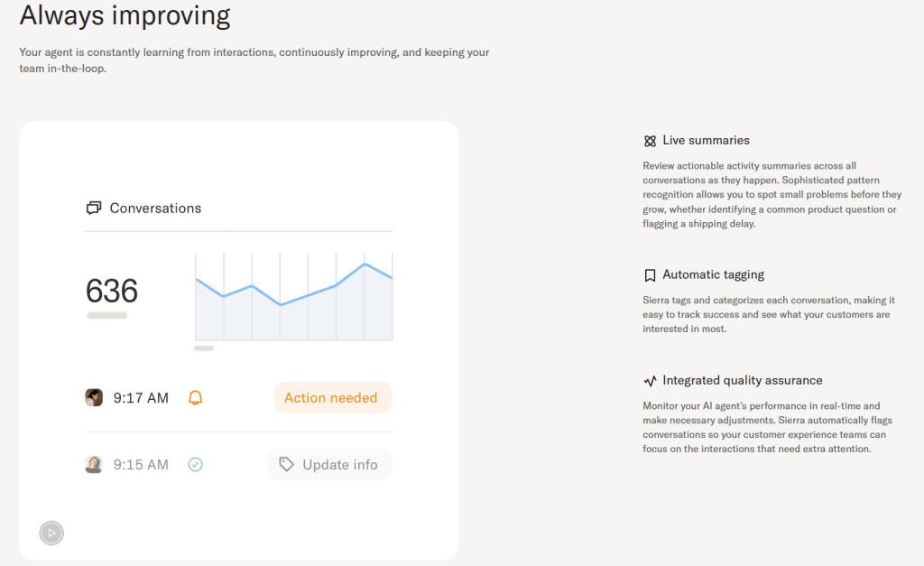Select the Automatic tagging feature heading
924x566 pixels.
713,275
